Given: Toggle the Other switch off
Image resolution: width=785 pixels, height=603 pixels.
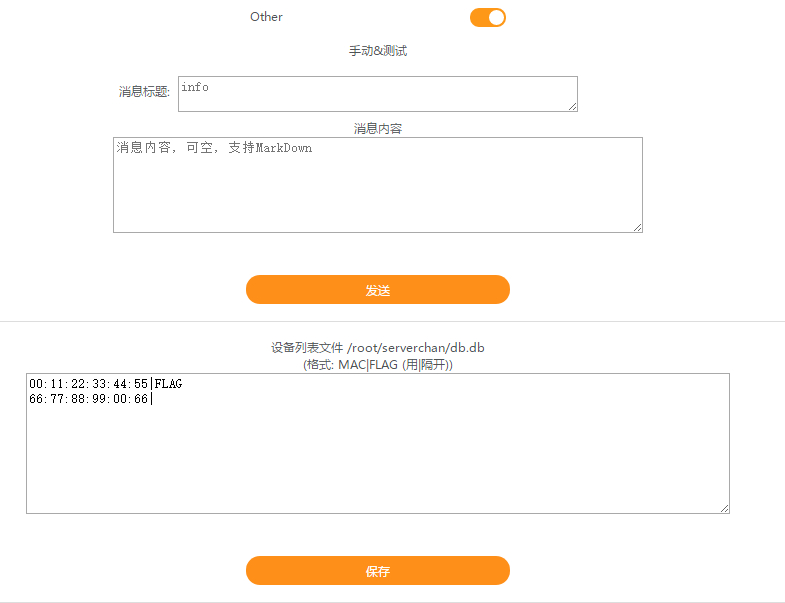Looking at the screenshot, I should click(x=488, y=18).
